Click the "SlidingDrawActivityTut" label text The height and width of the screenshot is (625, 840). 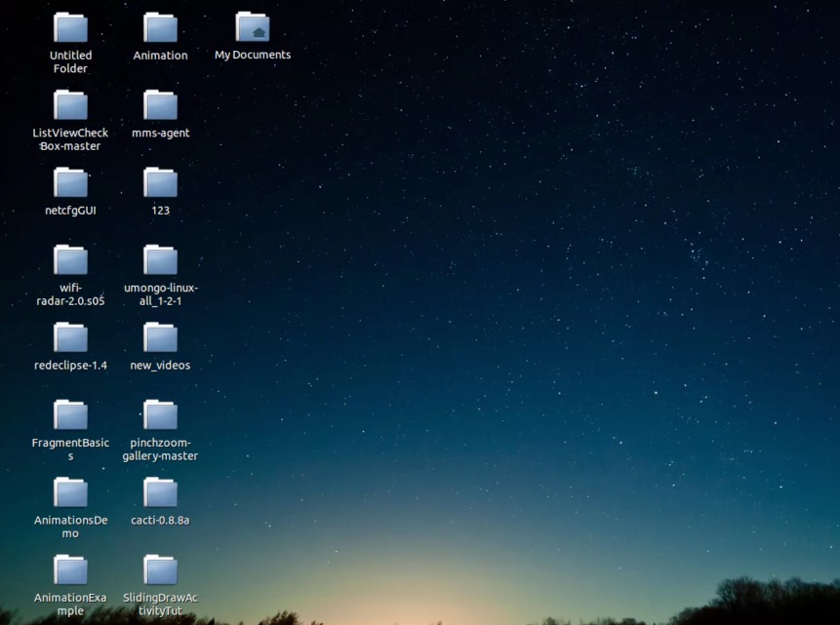160,605
